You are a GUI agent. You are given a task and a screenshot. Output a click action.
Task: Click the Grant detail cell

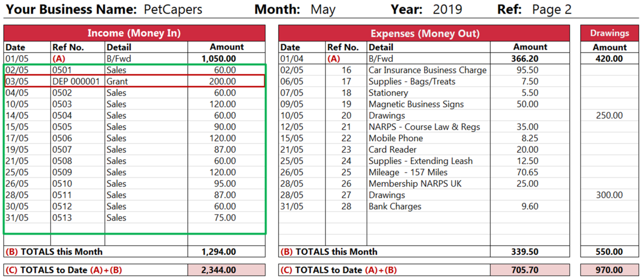[x=117, y=82]
